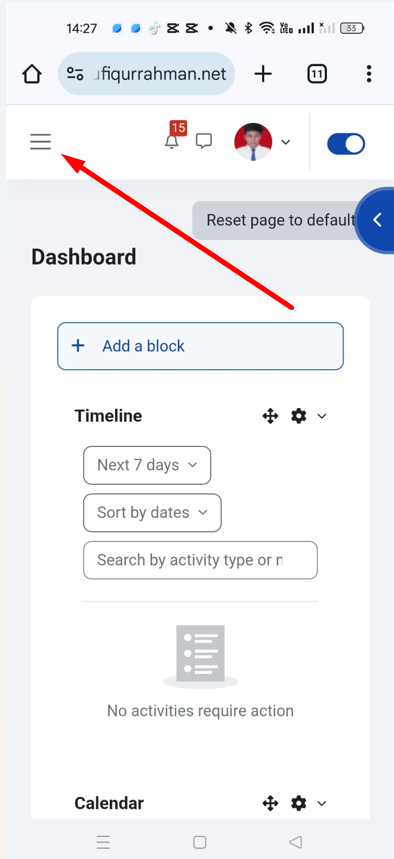Open browser three-dot overflow menu

pos(369,73)
